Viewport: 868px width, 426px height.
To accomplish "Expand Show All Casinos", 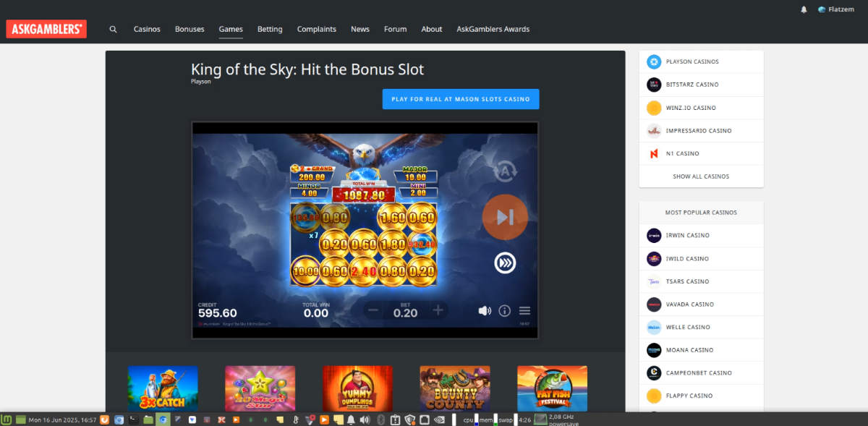I will tap(701, 176).
